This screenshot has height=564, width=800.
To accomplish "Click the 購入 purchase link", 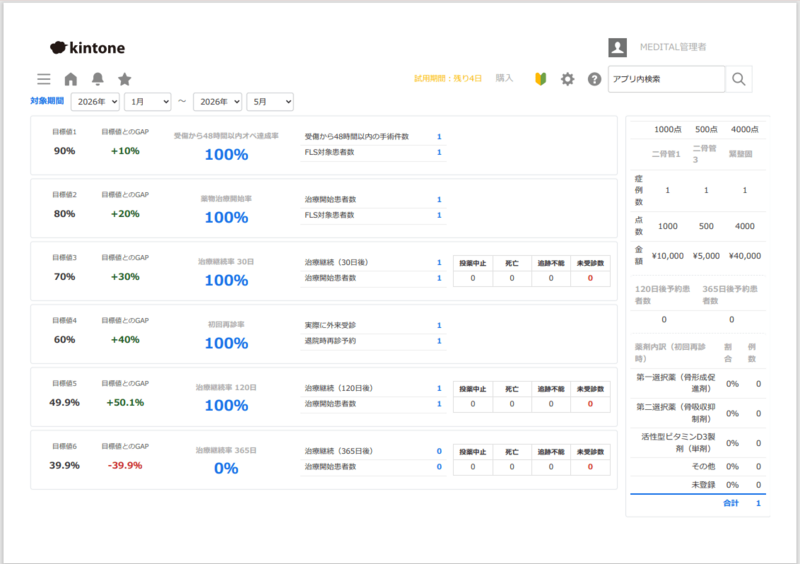I will click(504, 78).
